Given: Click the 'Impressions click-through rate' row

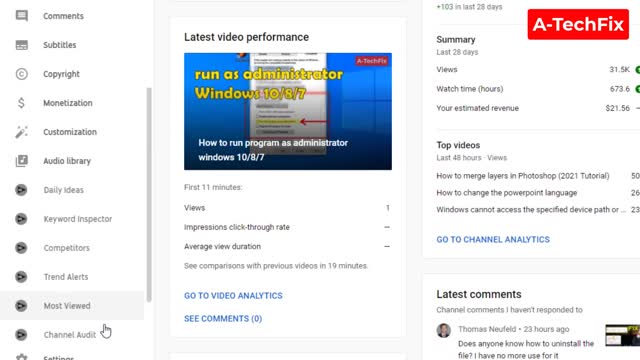Looking at the screenshot, I should 287,227.
